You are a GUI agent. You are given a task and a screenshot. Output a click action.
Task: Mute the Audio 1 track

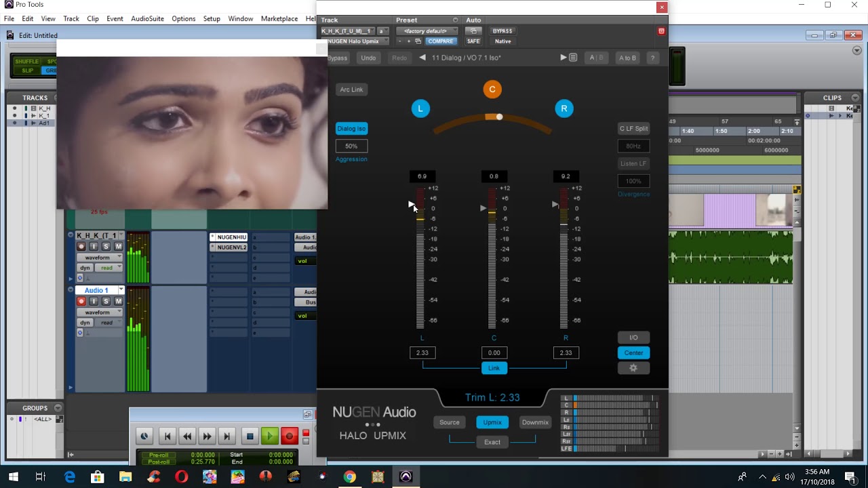(x=119, y=302)
